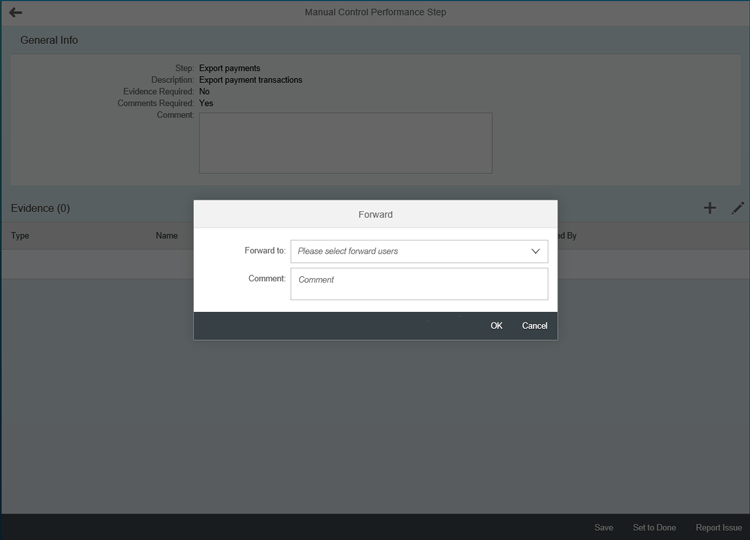Go back using the left arrow icon

pyautogui.click(x=15, y=12)
